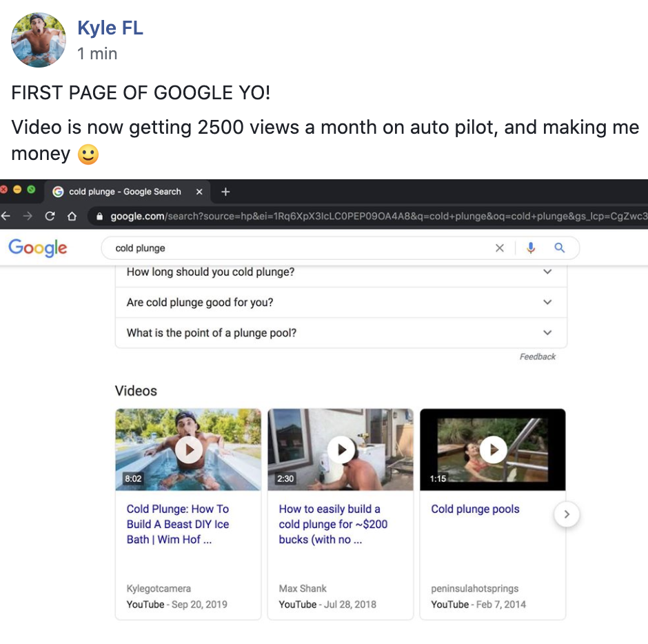This screenshot has height=644, width=648.
Task: Open a new browser tab with plus icon
Action: (225, 192)
